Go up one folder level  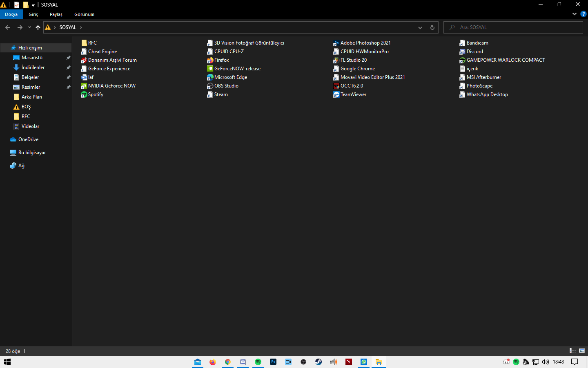[x=38, y=27]
